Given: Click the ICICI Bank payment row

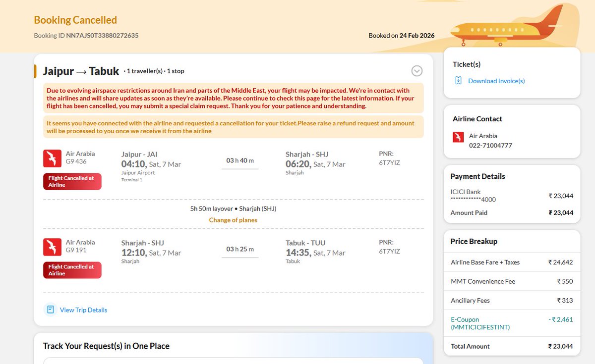Looking at the screenshot, I should 512,196.
